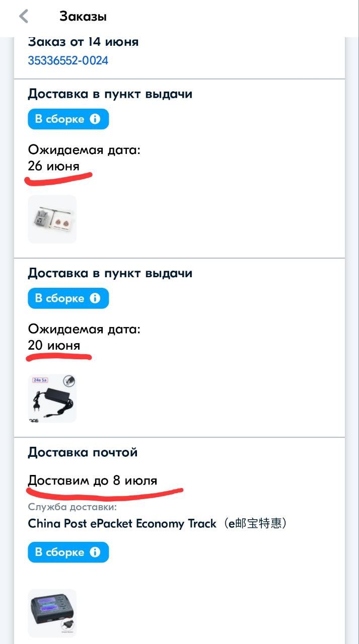The height and width of the screenshot is (644, 359).
Task: Tap the first Доставка в пункт выдачи heading
Action: click(110, 94)
